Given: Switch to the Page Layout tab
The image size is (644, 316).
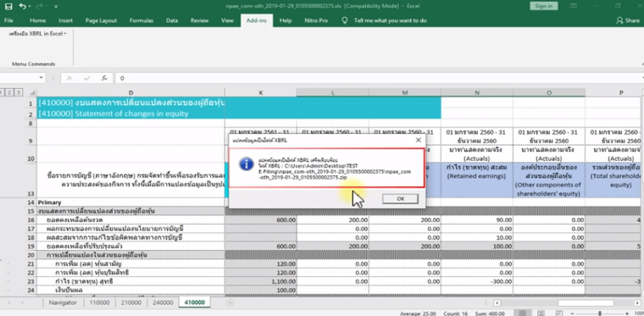Looking at the screenshot, I should coord(101,20).
